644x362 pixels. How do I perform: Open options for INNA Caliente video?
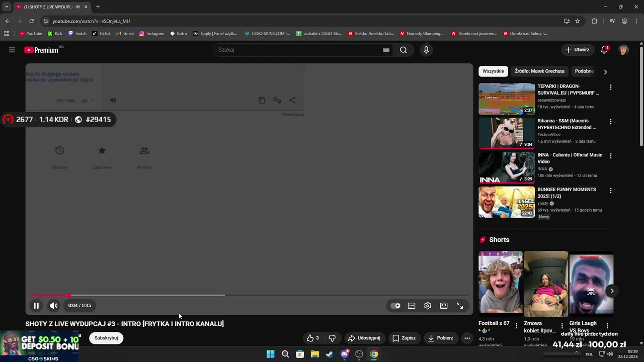click(x=611, y=156)
